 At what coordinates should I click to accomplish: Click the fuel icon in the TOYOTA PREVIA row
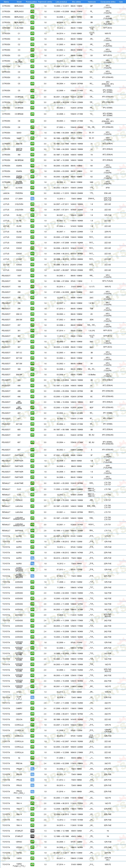[x=32, y=764]
